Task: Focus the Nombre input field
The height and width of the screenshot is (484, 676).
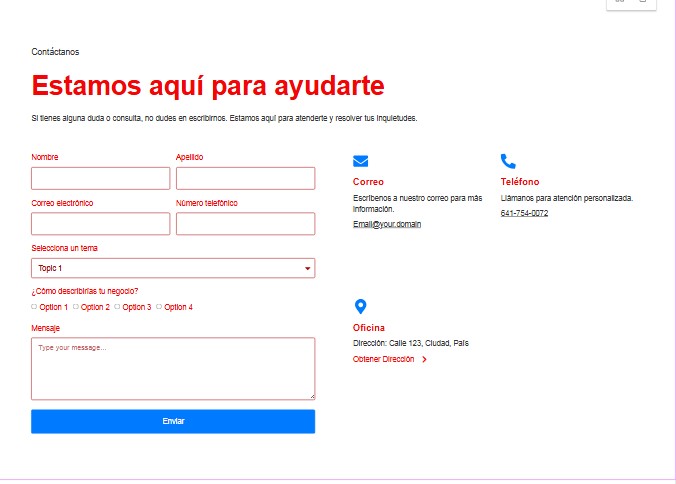Action: coord(101,178)
